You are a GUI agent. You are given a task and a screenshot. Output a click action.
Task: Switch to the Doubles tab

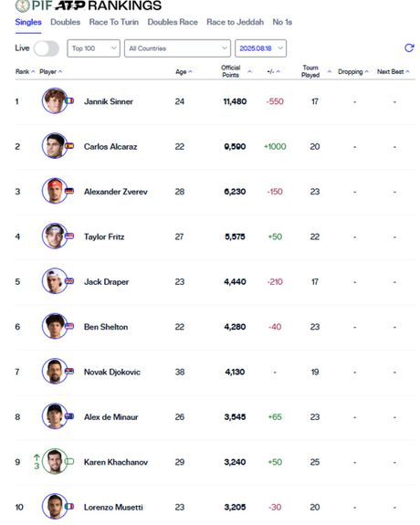click(66, 22)
